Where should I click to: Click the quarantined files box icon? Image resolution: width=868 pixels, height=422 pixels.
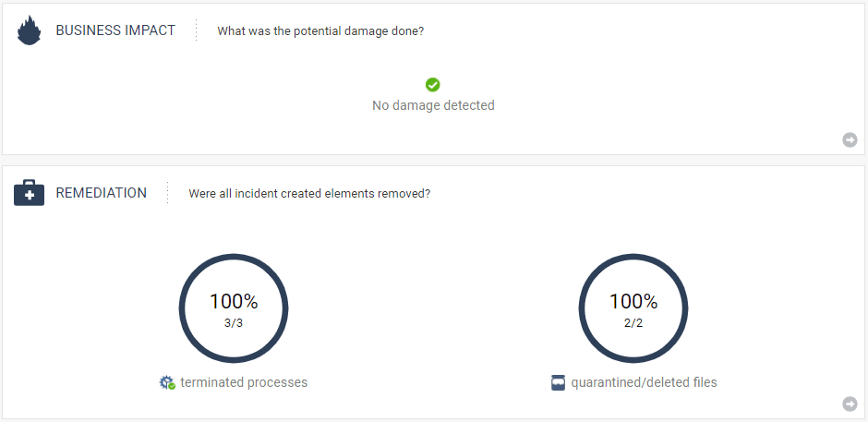click(558, 382)
